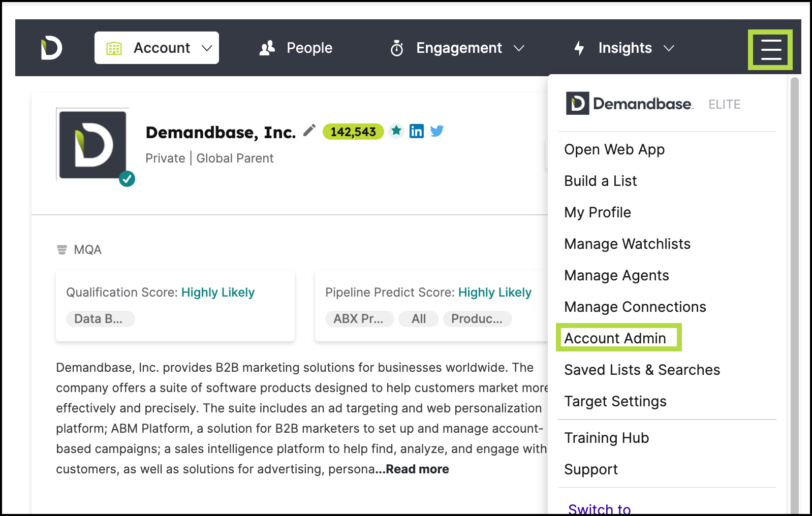Select the Produc... tag
Image resolution: width=812 pixels, height=516 pixels.
coord(477,319)
